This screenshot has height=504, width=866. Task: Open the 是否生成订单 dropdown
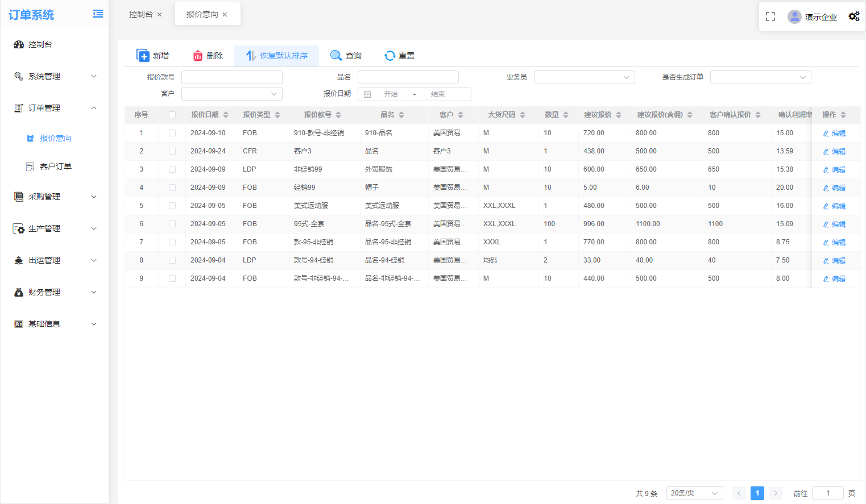760,77
